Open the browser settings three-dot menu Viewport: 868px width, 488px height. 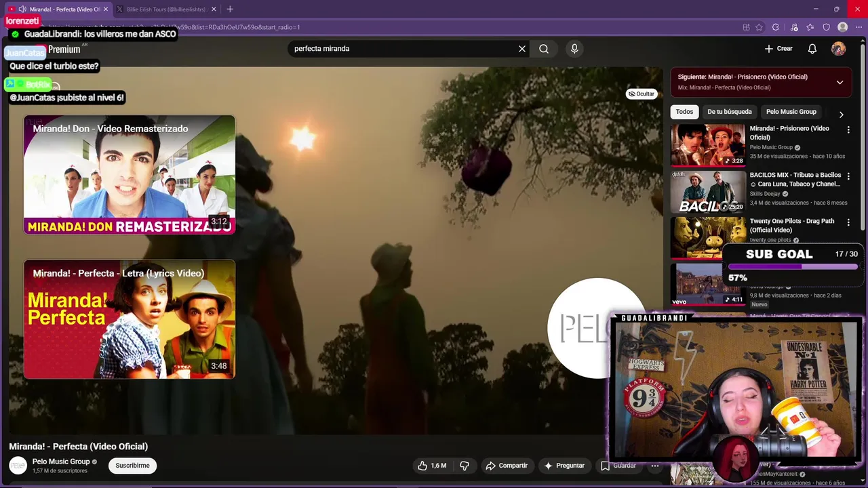[x=859, y=27]
